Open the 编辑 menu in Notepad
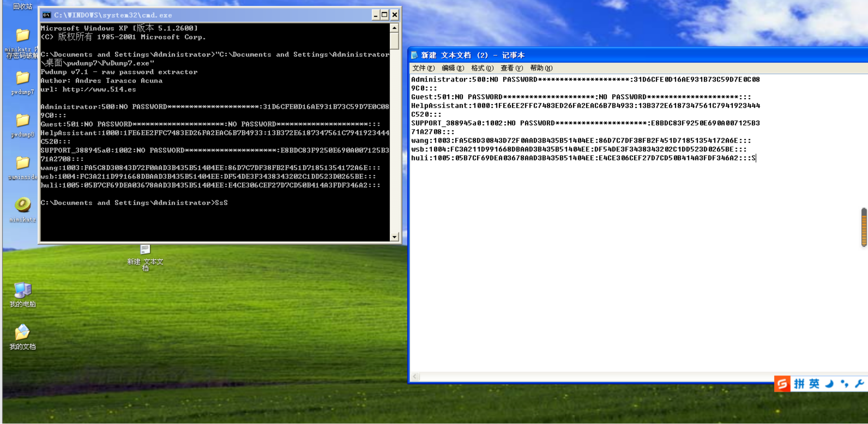Viewport: 868px width, 424px height. click(453, 68)
